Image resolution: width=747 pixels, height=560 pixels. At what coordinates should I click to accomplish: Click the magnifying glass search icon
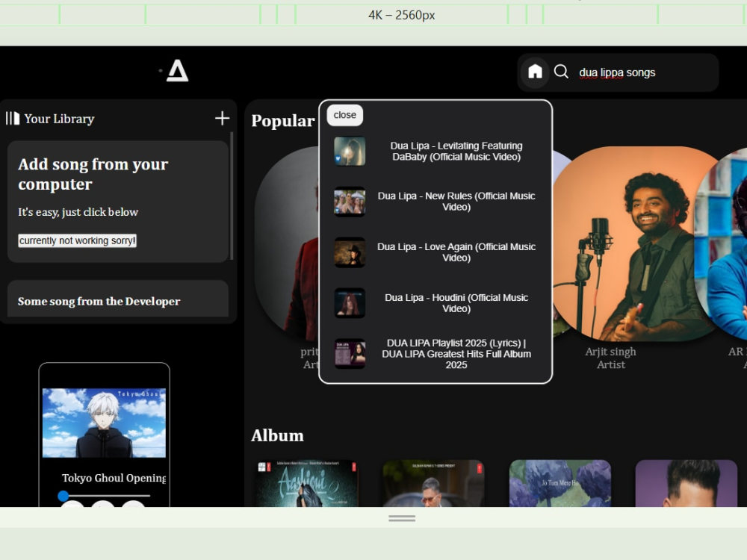pyautogui.click(x=561, y=72)
